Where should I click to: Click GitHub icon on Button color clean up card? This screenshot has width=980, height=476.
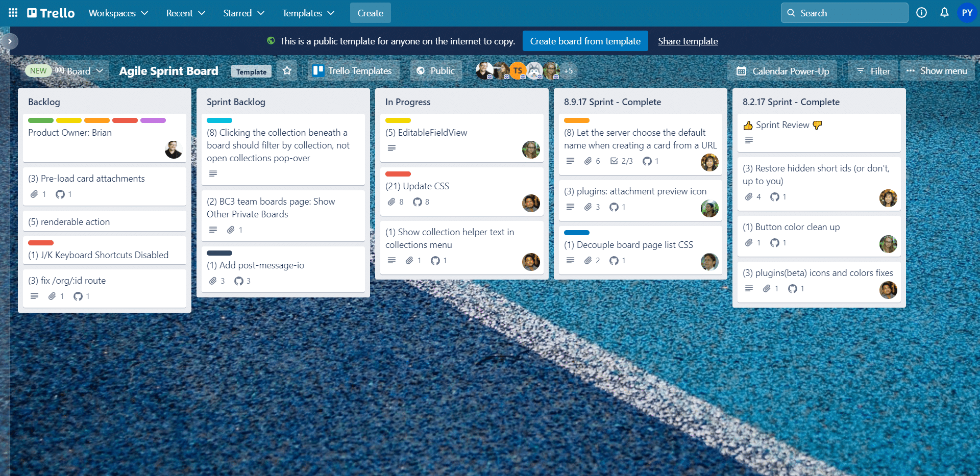tap(775, 243)
